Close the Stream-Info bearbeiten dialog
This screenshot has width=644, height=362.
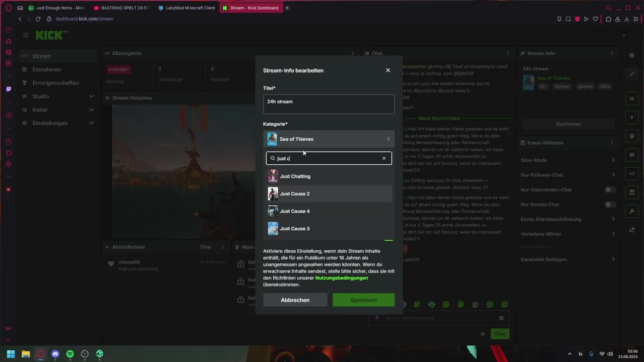tap(388, 70)
